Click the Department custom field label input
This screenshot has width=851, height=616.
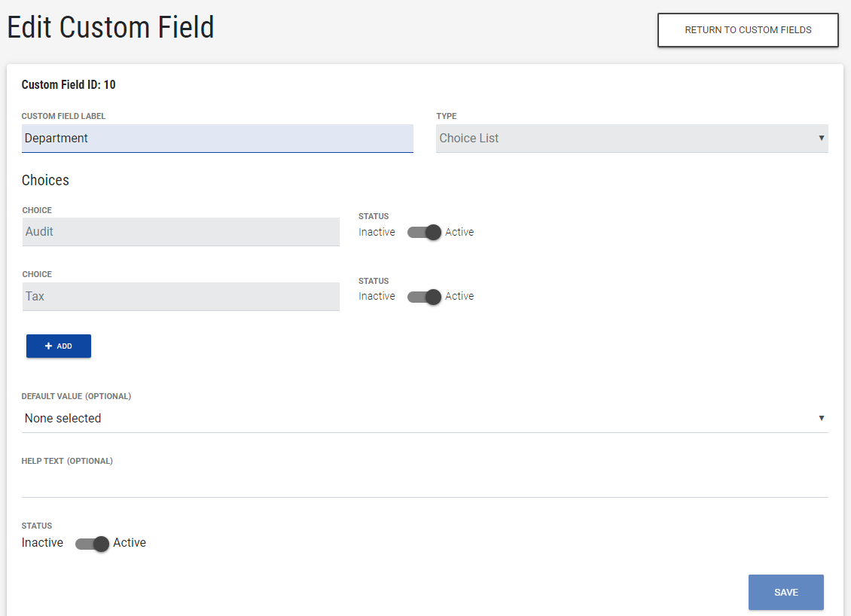[x=217, y=139]
